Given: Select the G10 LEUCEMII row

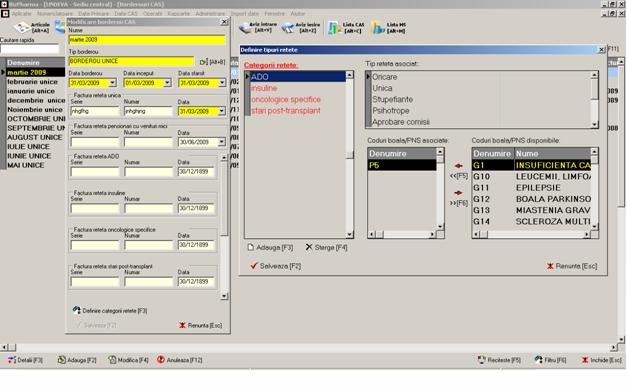Looking at the screenshot, I should click(531, 176).
